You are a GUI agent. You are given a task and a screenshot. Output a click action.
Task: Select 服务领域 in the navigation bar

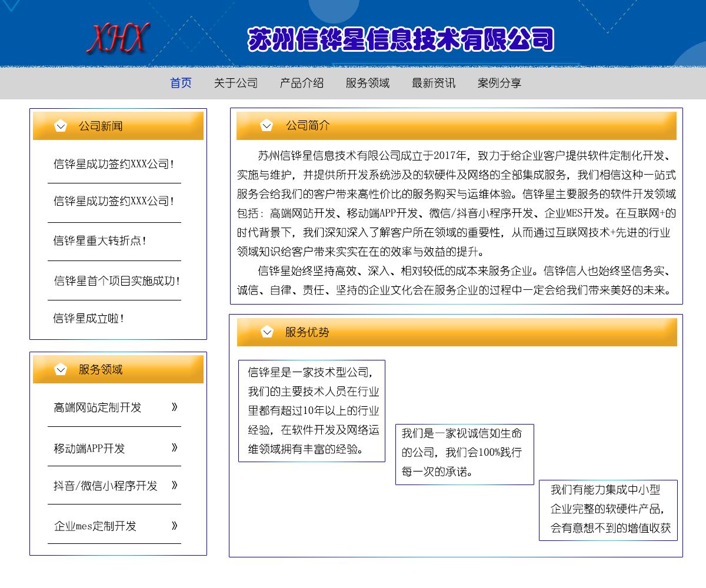(x=367, y=83)
